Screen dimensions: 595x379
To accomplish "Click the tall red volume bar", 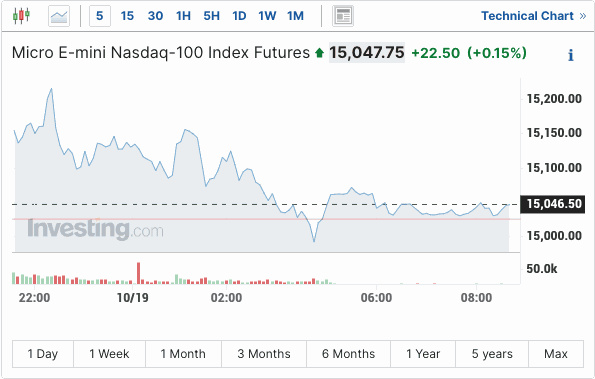I will [139, 273].
